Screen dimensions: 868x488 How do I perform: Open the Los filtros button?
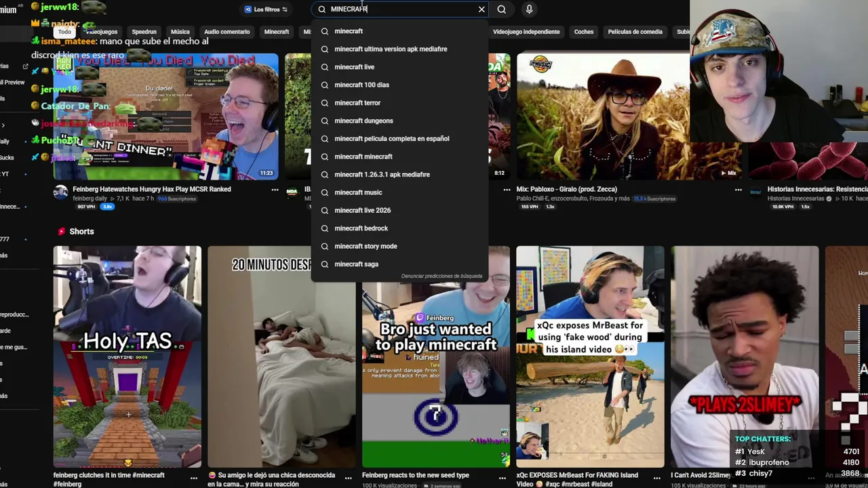point(266,9)
